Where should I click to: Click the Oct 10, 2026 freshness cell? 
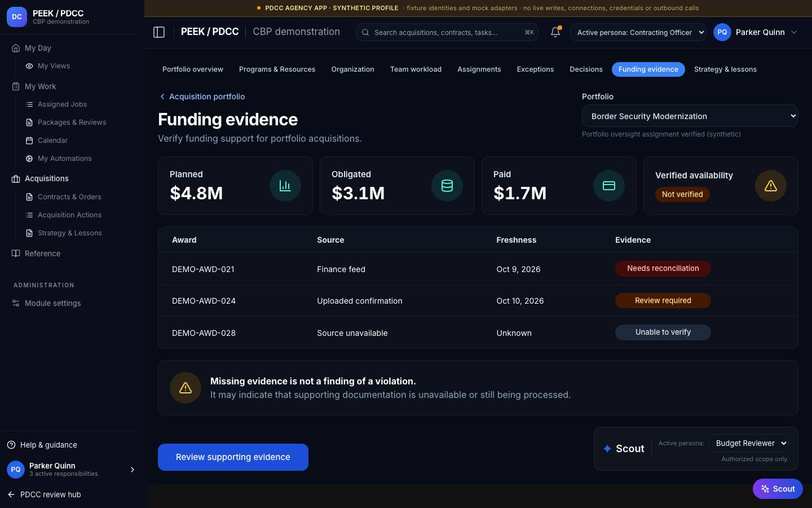(x=520, y=301)
